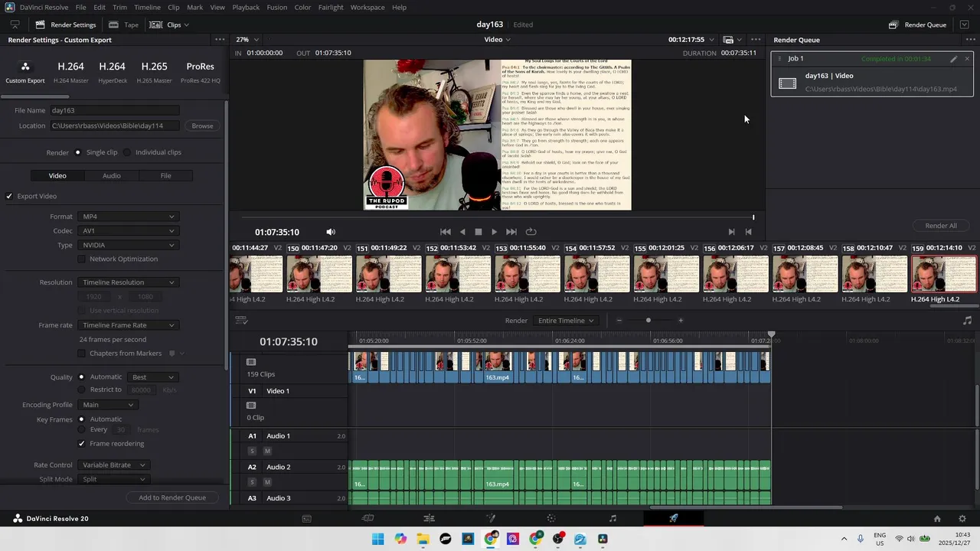Choose the H.265 Master preset
This screenshot has height=551, width=980.
click(154, 73)
